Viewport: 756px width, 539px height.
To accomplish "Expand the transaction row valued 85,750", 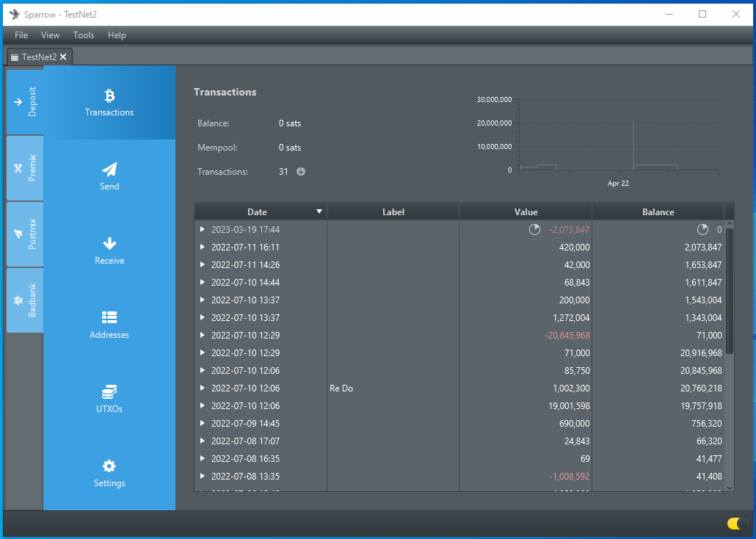I will pyautogui.click(x=203, y=371).
